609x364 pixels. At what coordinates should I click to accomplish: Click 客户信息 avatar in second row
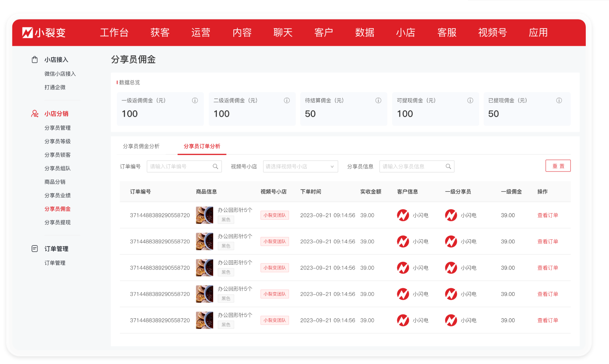coord(403,241)
